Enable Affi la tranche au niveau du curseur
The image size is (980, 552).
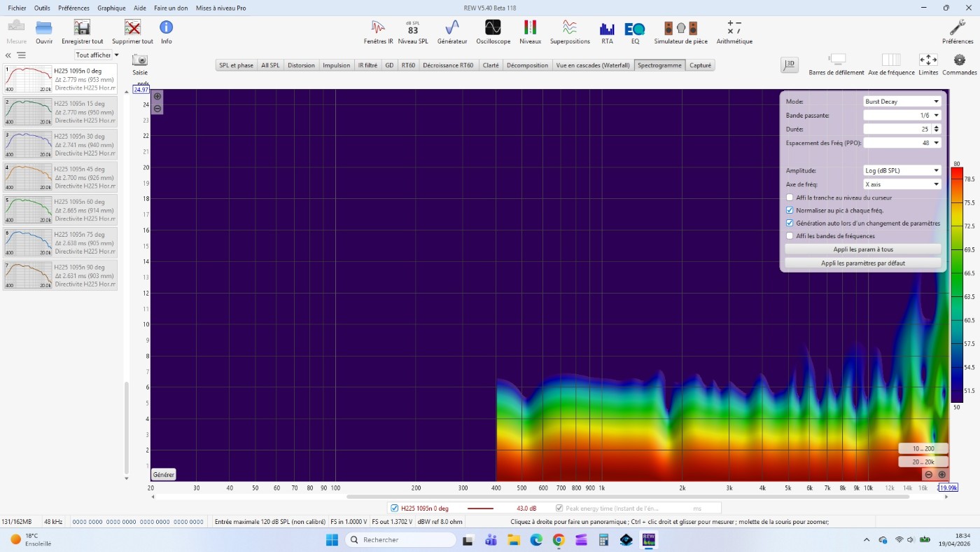coord(790,198)
